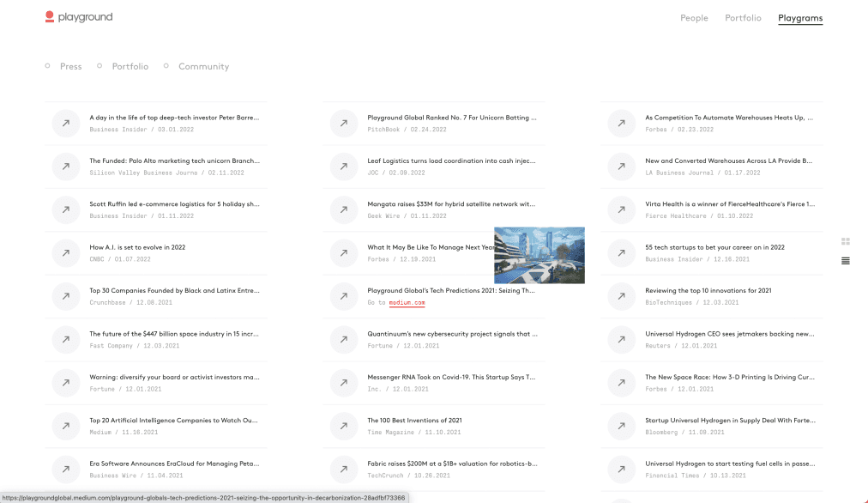Image resolution: width=868 pixels, height=503 pixels.
Task: Click arrow icon beside The Funded Palo Alto article
Action: [x=66, y=167]
